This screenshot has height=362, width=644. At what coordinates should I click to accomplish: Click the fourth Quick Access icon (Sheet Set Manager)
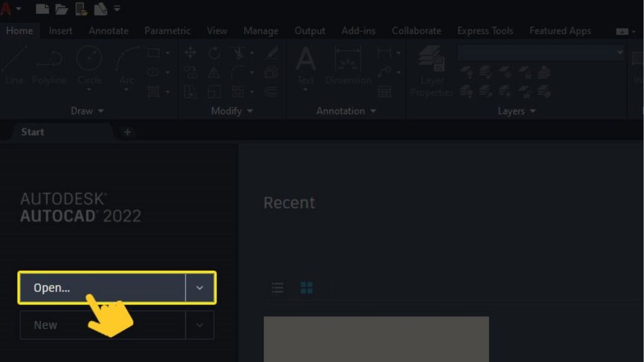click(x=100, y=9)
